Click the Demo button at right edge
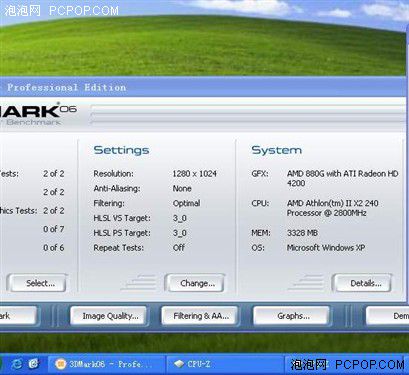Viewport: 409px width, 375px height. (x=388, y=316)
